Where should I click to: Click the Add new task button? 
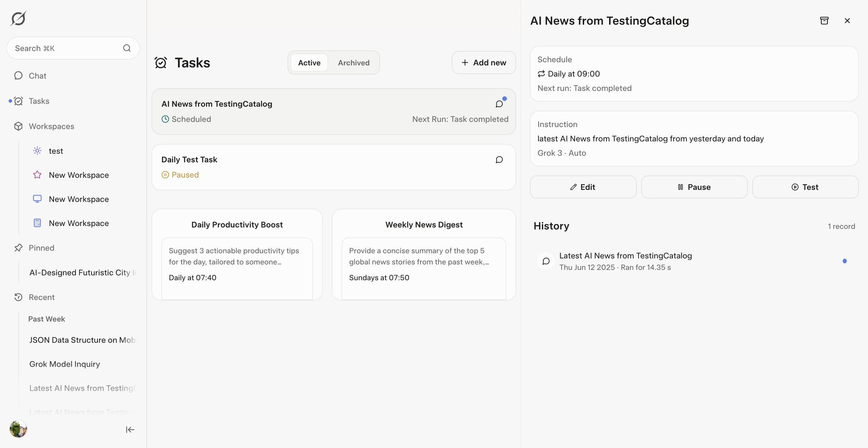483,63
